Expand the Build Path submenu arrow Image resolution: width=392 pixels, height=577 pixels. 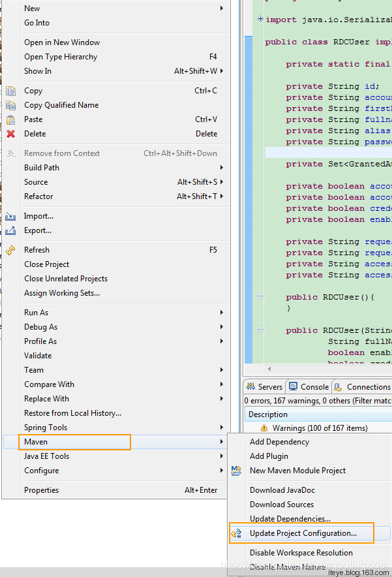(x=221, y=168)
